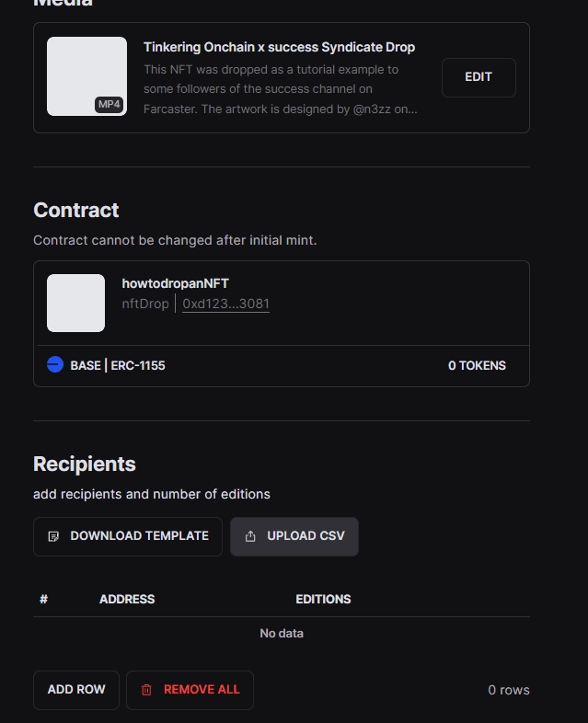This screenshot has height=723, width=588.
Task: Click the BASE | ERC-1155 label
Action: click(x=118, y=366)
